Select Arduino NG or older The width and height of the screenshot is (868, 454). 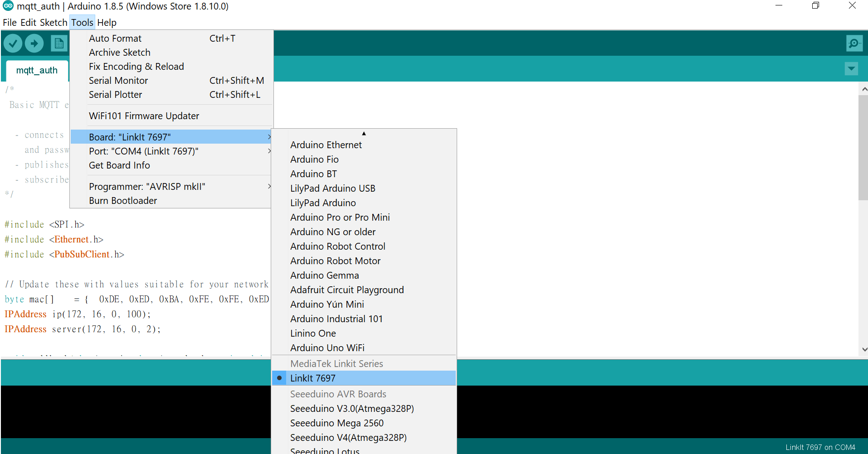click(364, 232)
